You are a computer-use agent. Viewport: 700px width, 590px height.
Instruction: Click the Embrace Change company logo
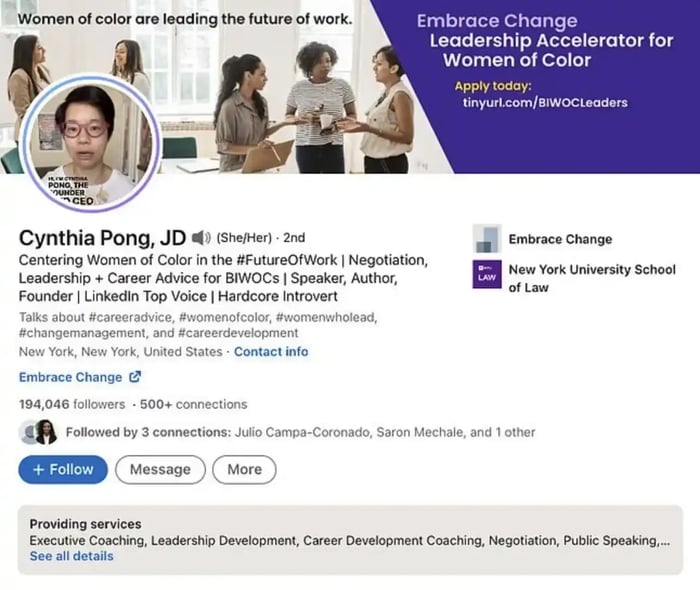(486, 239)
